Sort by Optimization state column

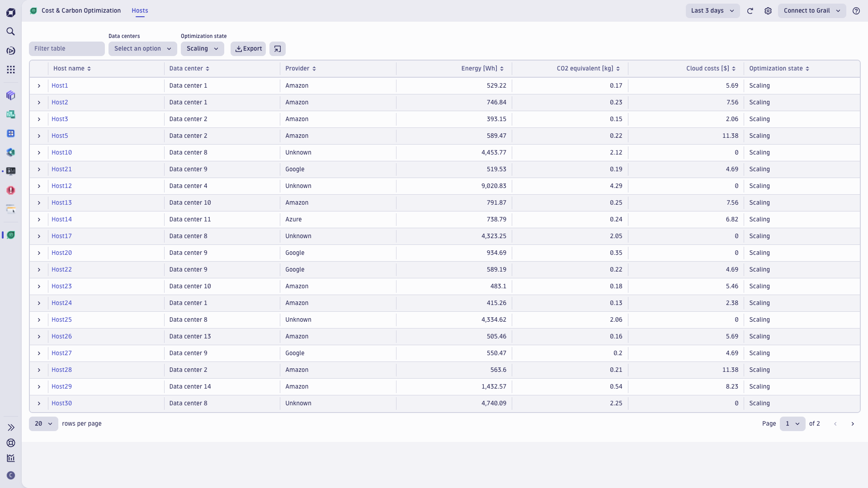[x=779, y=69]
